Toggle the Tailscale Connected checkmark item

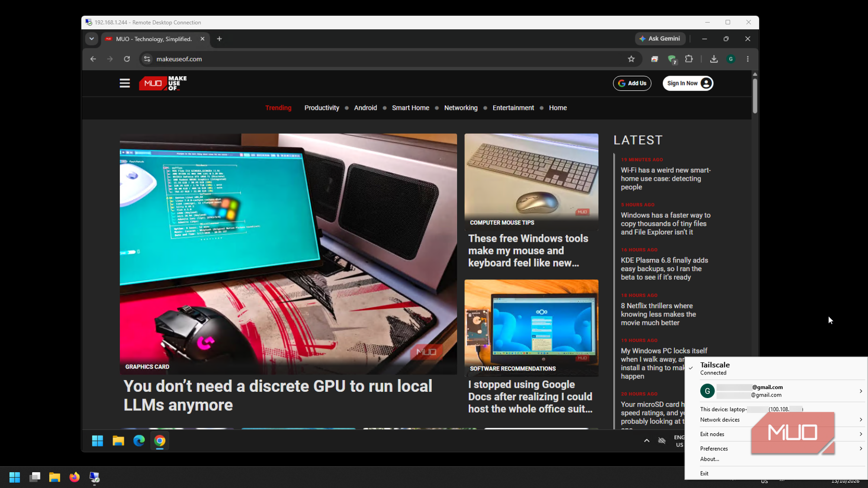pyautogui.click(x=776, y=368)
